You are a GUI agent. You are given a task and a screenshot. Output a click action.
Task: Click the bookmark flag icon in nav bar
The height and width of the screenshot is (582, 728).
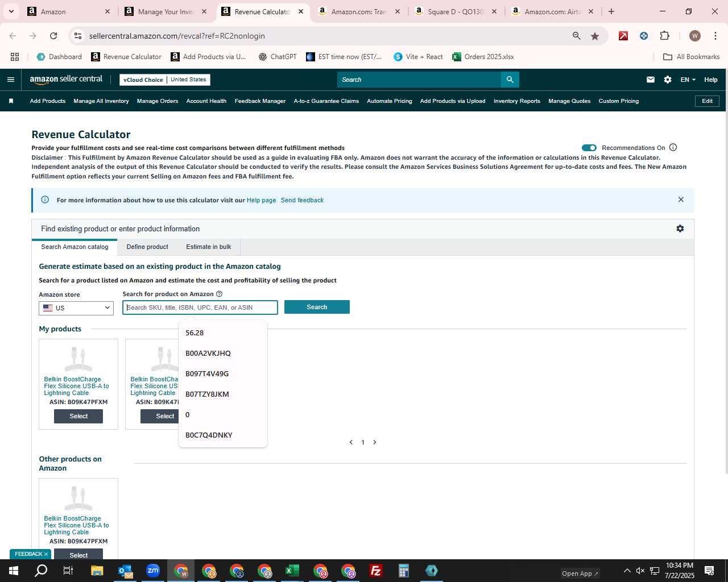click(11, 101)
